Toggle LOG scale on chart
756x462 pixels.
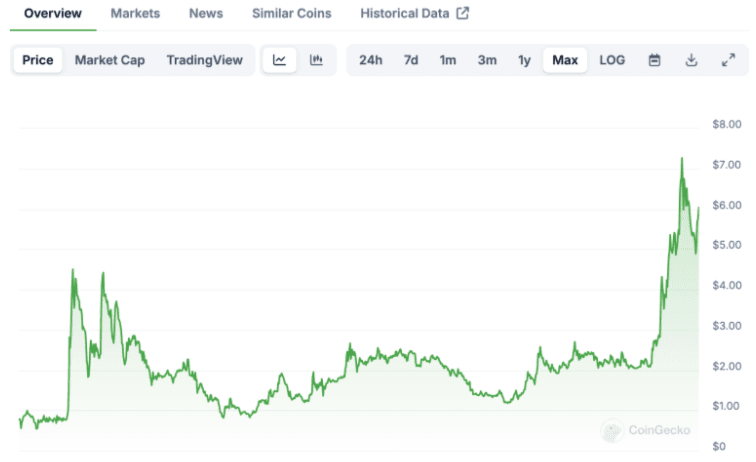612,60
